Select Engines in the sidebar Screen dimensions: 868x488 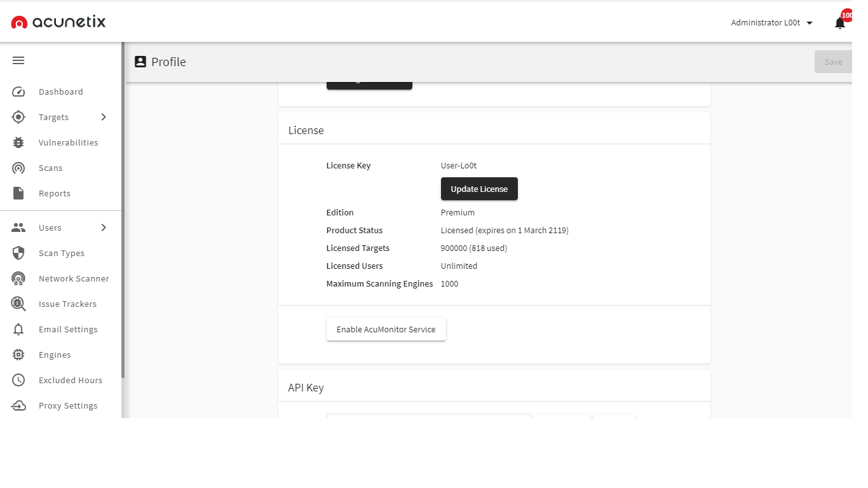pyautogui.click(x=55, y=355)
